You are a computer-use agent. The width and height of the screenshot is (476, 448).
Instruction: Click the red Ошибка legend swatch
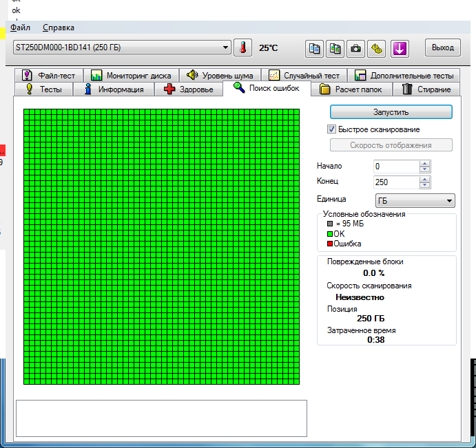(x=330, y=244)
